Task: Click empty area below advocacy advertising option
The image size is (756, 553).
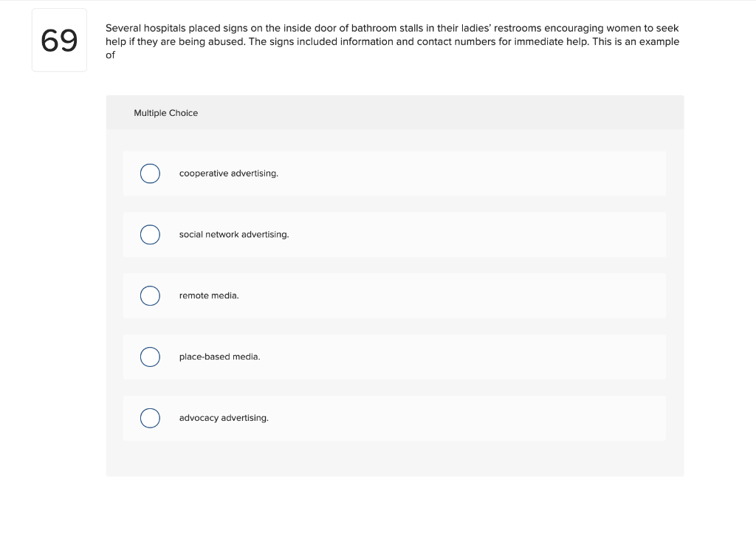Action: pos(395,458)
